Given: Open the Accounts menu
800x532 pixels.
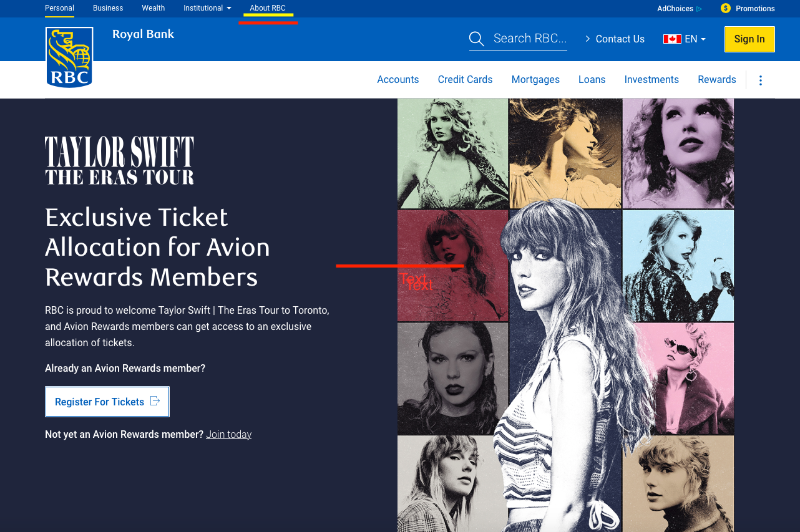Looking at the screenshot, I should [398, 80].
